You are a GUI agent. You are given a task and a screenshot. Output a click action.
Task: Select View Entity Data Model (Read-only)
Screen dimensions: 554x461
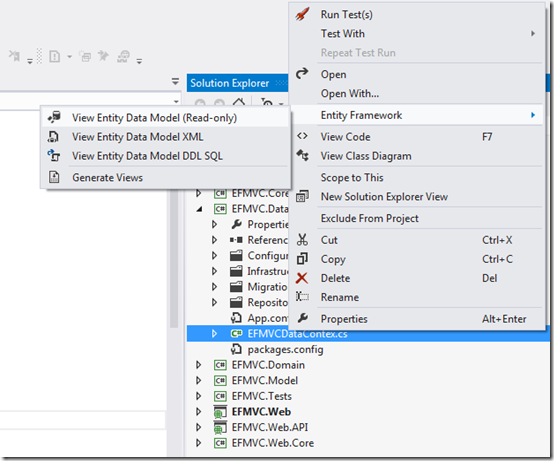[x=154, y=118]
